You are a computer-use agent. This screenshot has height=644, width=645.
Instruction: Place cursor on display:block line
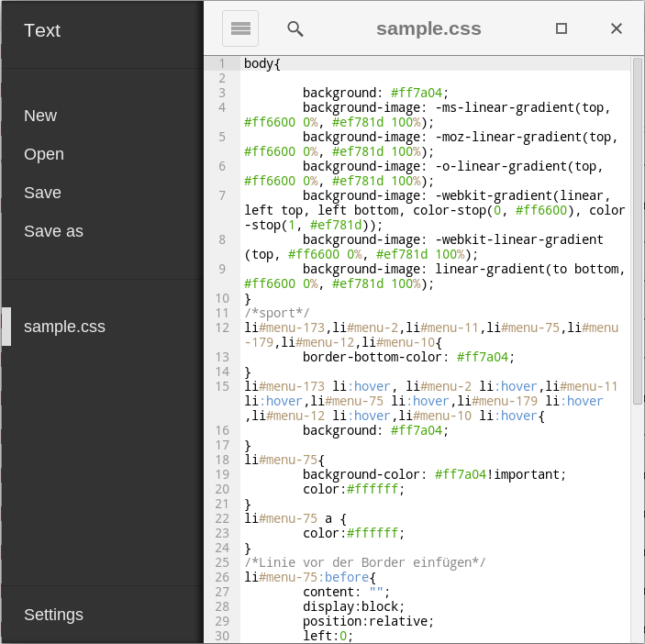pos(353,607)
